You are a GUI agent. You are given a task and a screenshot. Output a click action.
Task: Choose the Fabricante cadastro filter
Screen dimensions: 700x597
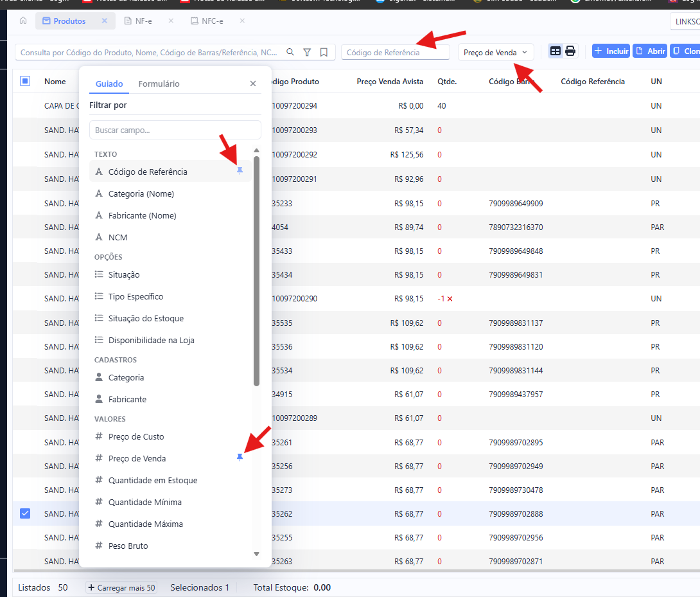coord(170,399)
